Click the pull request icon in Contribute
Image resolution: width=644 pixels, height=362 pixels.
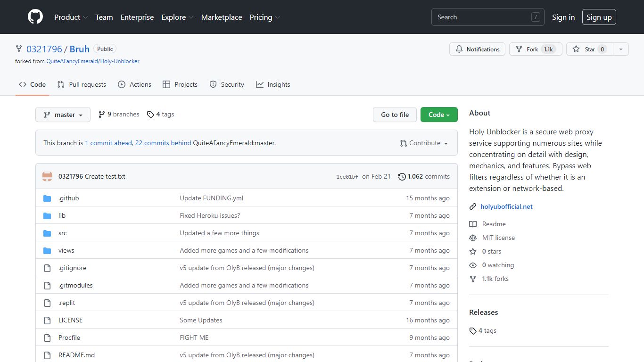(404, 143)
